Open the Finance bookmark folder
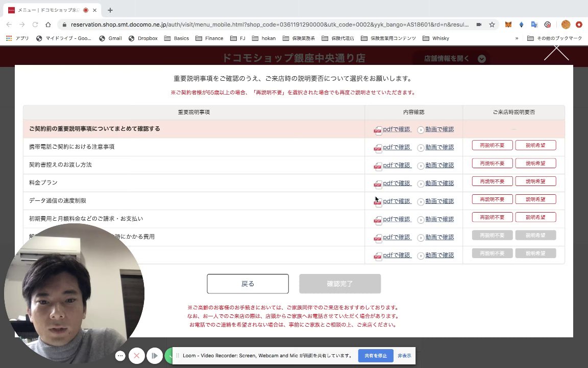The height and width of the screenshot is (368, 588). tap(209, 38)
